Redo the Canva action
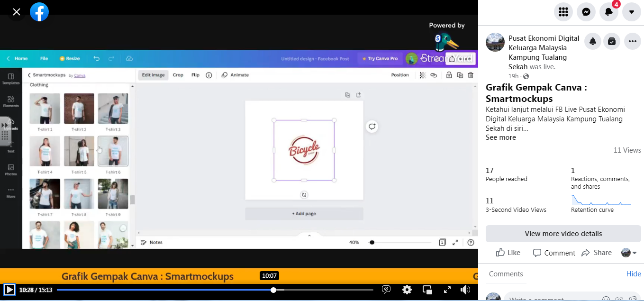Viewport: 644px width, 301px height. (x=111, y=59)
